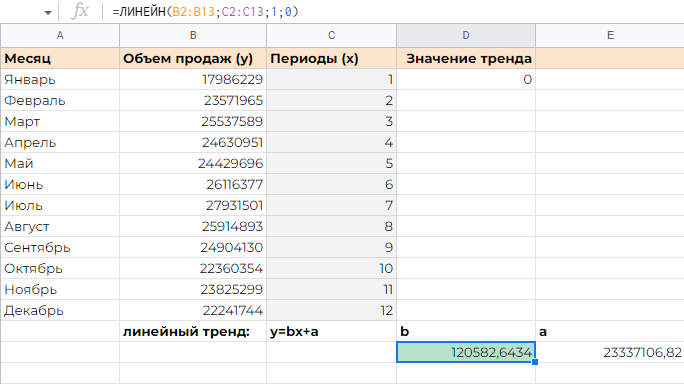Select the 'Октябрь' cell

tap(60, 268)
